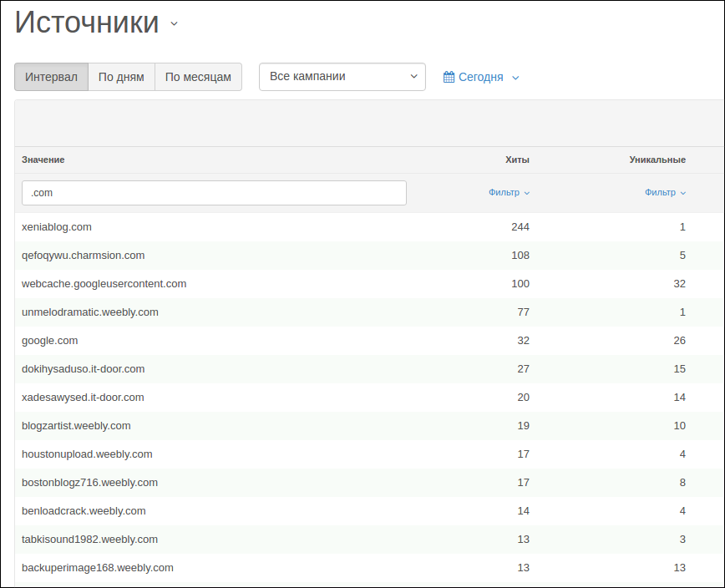Click the 100 hits value for webcache.googleusercontent.com
The height and width of the screenshot is (588, 725).
coord(520,284)
